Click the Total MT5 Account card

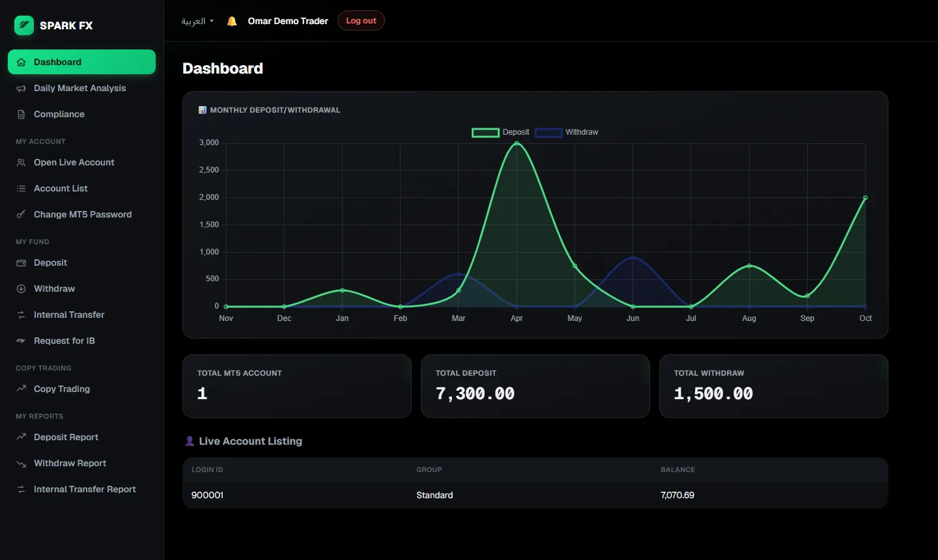pos(297,386)
